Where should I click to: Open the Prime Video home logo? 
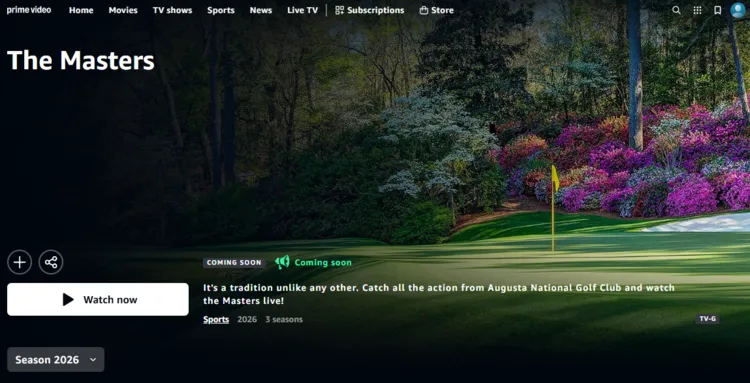click(x=29, y=10)
